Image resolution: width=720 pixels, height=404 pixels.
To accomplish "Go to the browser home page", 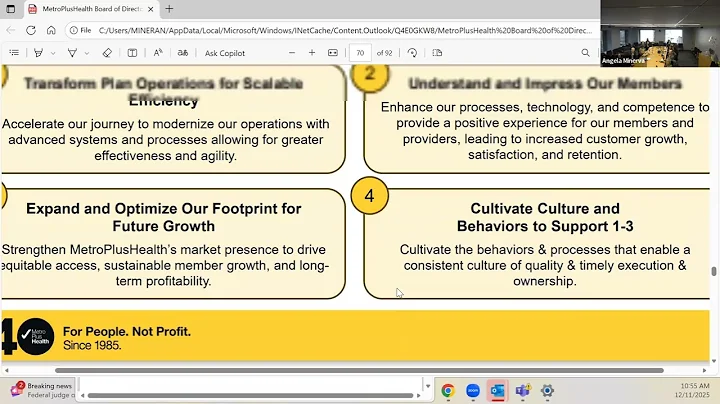I will pos(51,30).
